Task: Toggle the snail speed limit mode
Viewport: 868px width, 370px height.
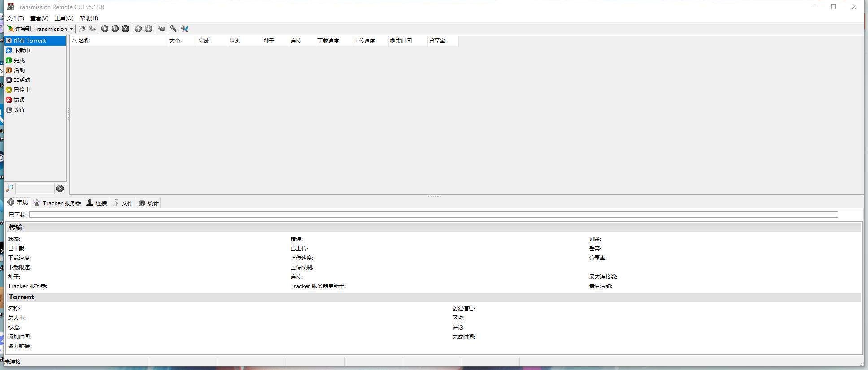Action: [161, 29]
